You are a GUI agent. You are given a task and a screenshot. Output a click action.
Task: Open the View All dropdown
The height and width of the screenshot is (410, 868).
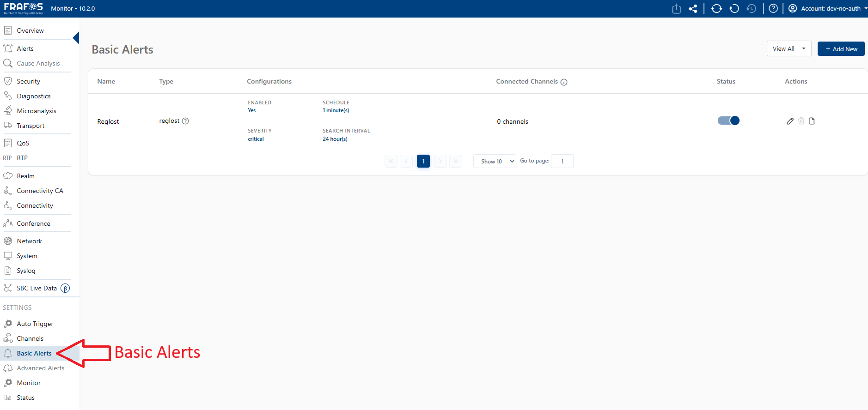[x=789, y=48]
